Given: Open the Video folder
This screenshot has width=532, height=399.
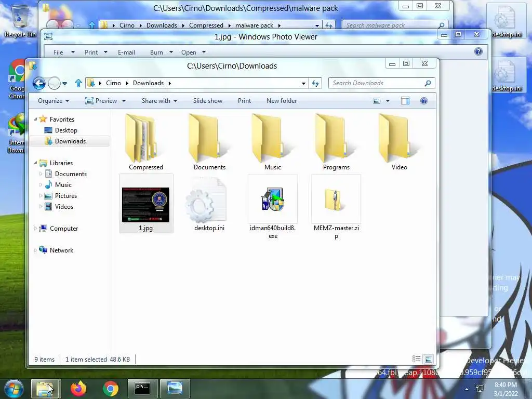Looking at the screenshot, I should (x=400, y=142).
